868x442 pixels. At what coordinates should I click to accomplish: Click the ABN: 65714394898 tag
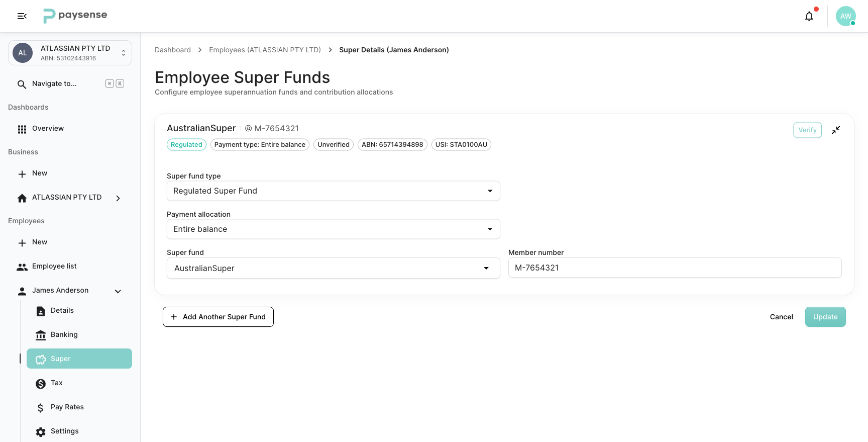(x=392, y=145)
